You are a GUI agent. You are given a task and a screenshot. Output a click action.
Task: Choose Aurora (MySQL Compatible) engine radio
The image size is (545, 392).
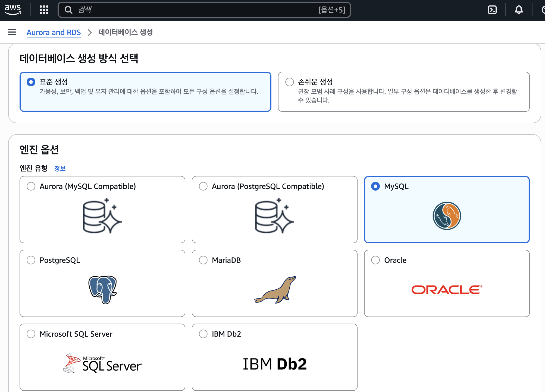coord(31,186)
